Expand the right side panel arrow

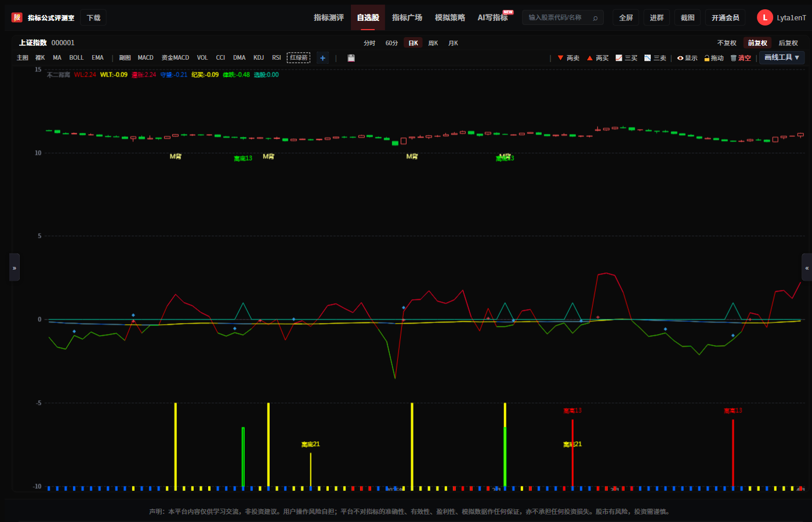pyautogui.click(x=807, y=267)
